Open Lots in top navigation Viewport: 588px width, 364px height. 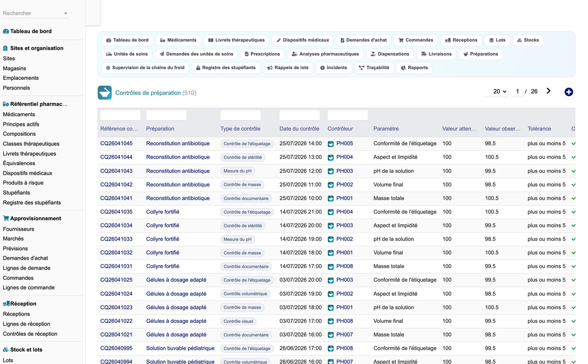tap(497, 40)
